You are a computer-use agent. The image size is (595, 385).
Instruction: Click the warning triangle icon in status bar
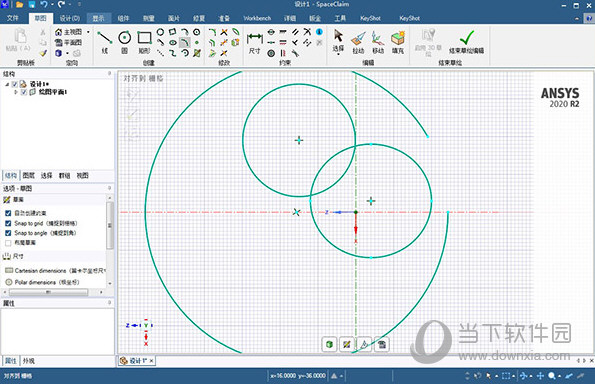tap(334, 376)
